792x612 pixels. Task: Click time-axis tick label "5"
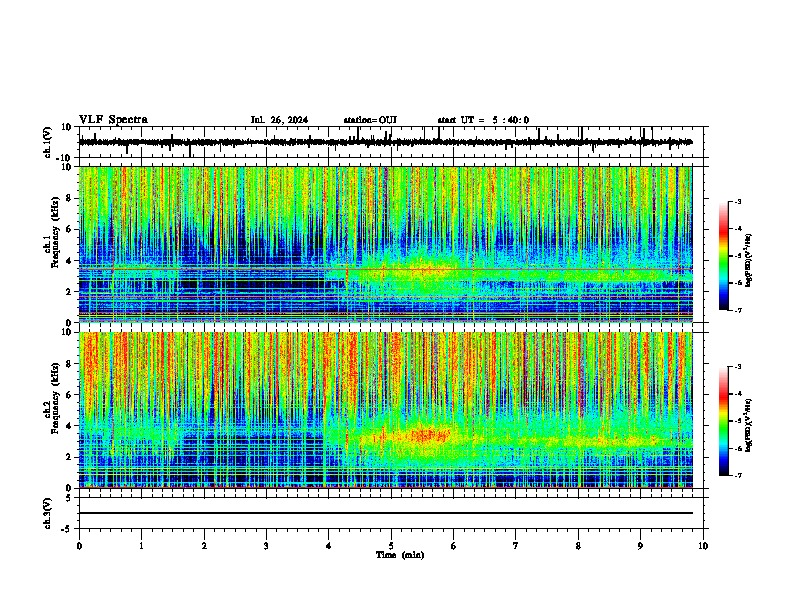click(391, 546)
